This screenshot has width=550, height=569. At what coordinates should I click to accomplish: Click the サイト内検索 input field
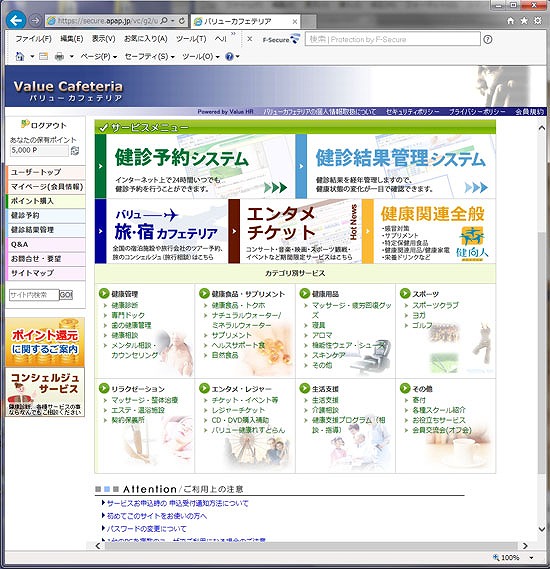34,295
